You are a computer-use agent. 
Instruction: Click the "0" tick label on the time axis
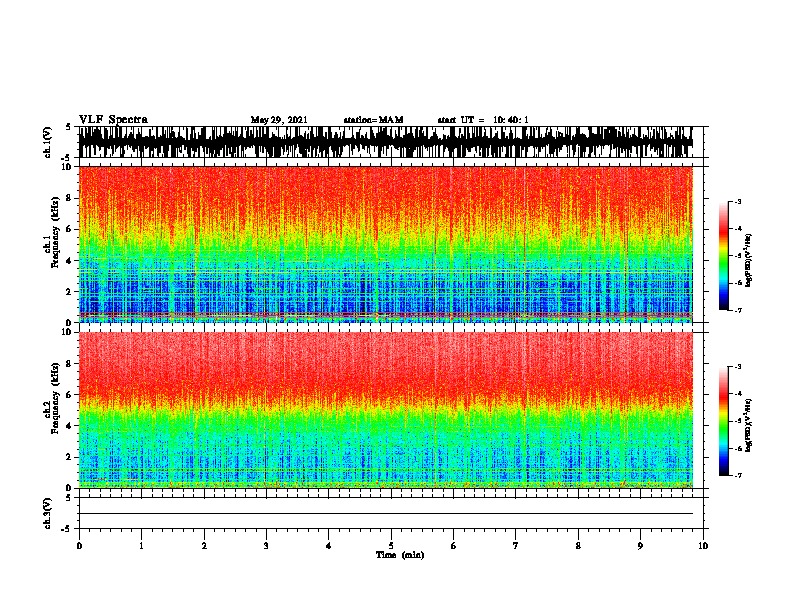(x=79, y=546)
